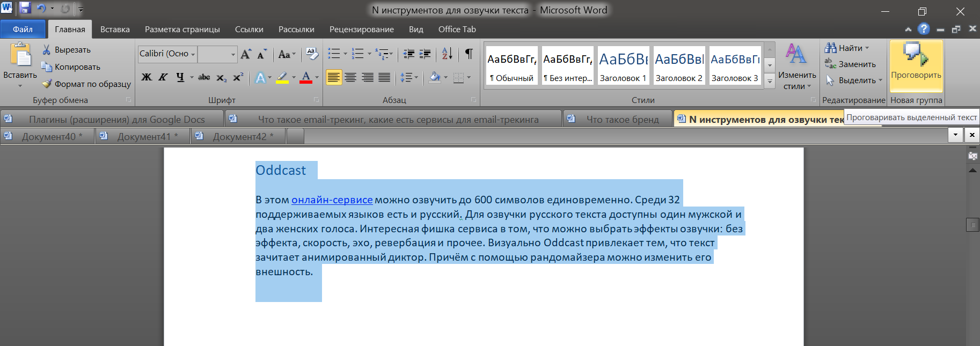
Task: Sort text with the A-Z sort icon
Action: point(447,54)
